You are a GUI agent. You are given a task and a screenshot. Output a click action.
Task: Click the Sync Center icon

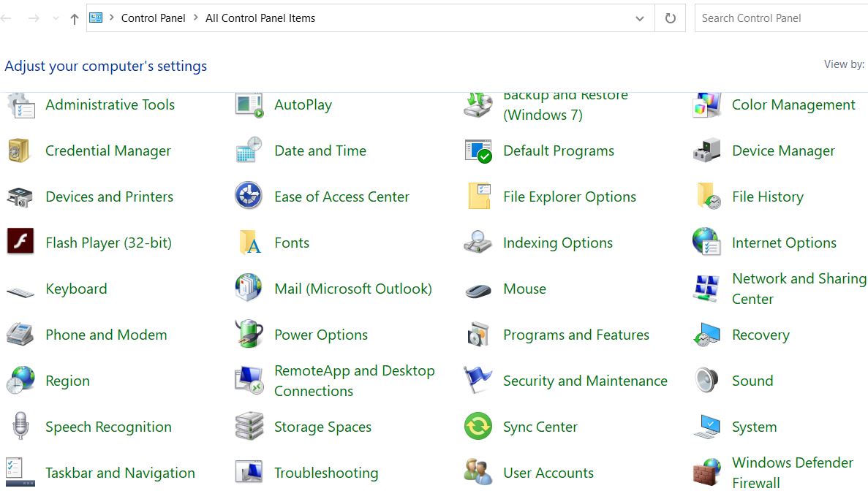[478, 426]
